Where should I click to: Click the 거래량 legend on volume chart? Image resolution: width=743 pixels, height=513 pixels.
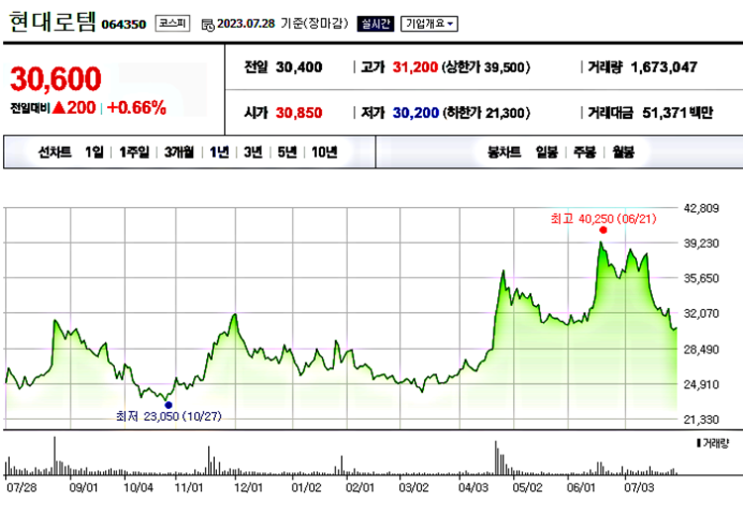click(712, 443)
